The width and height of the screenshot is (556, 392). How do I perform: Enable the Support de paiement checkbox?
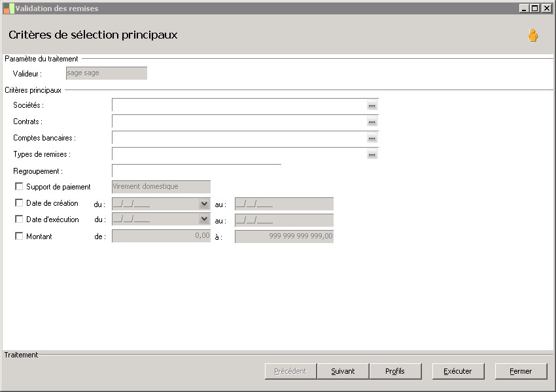click(x=19, y=186)
